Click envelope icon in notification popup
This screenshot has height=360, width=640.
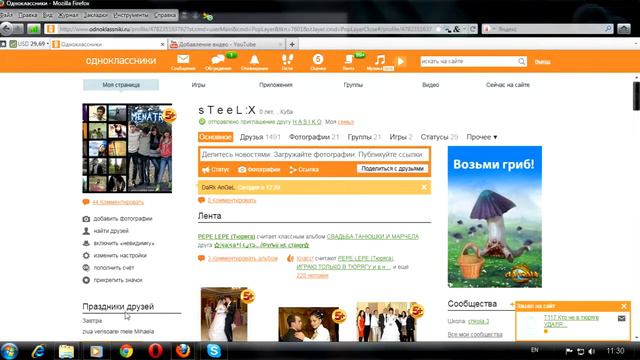[x=621, y=318]
